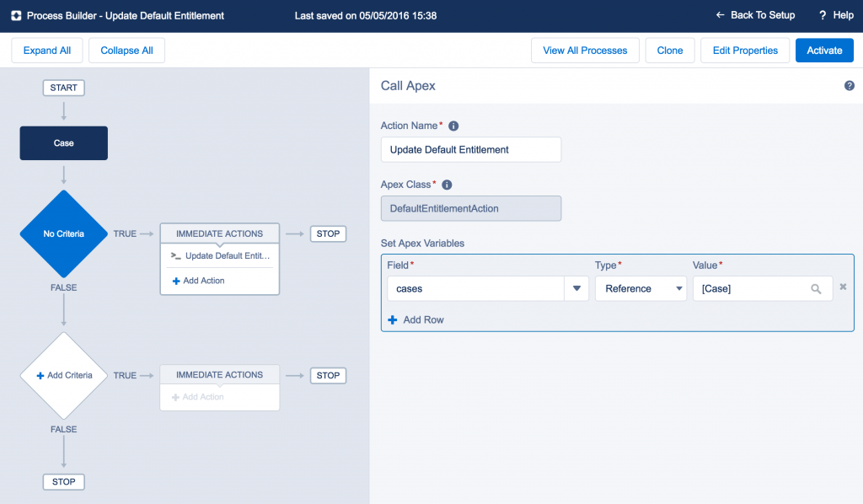Click the cases Field combo box

pos(488,289)
